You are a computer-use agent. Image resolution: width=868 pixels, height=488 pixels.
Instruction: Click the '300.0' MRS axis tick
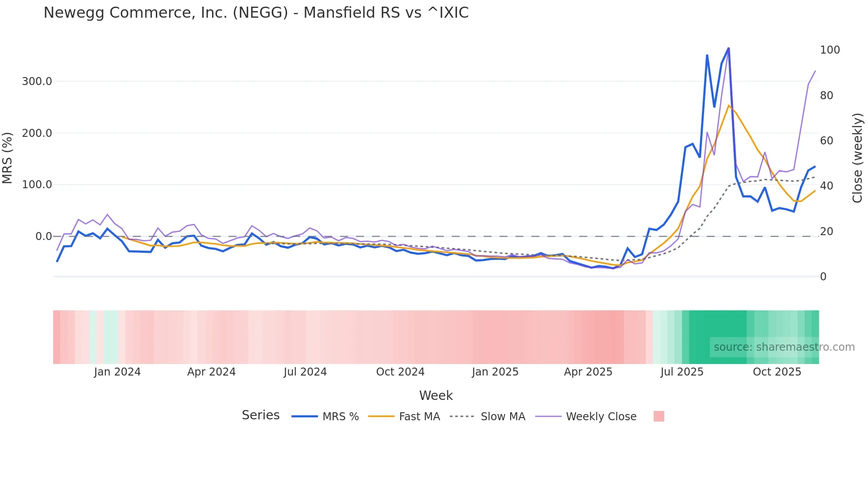point(37,81)
